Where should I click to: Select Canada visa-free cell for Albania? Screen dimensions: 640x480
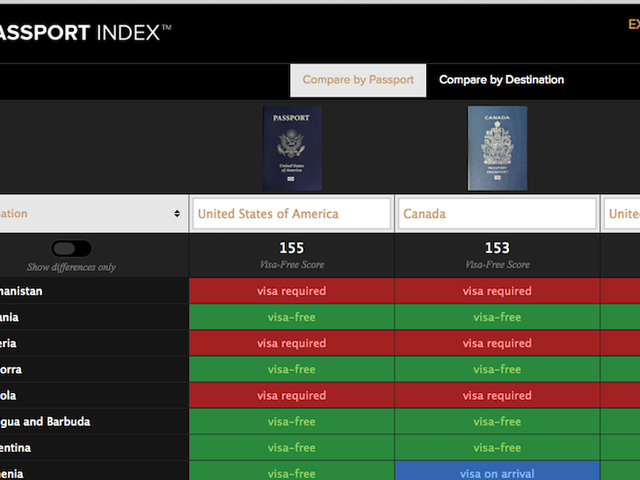click(x=497, y=317)
